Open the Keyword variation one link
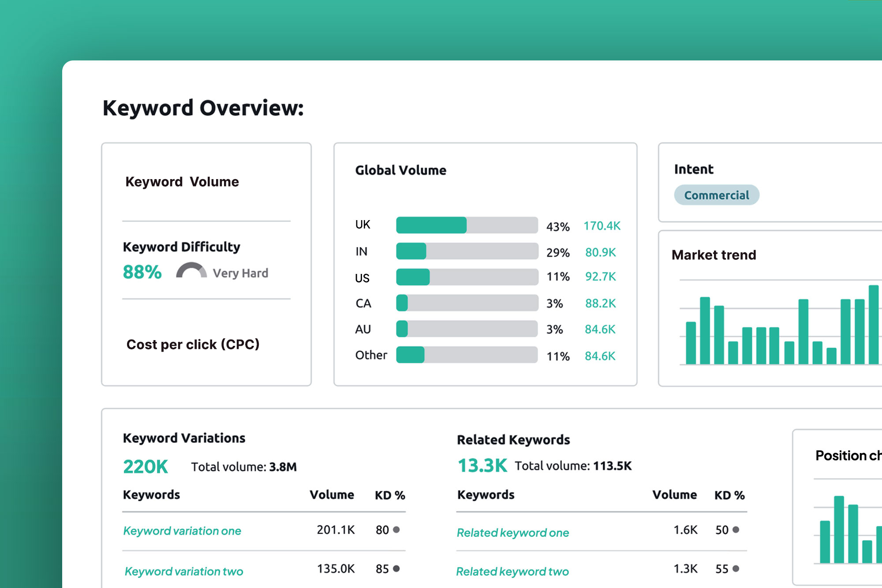Screen dimensions: 882x588 click(x=182, y=531)
